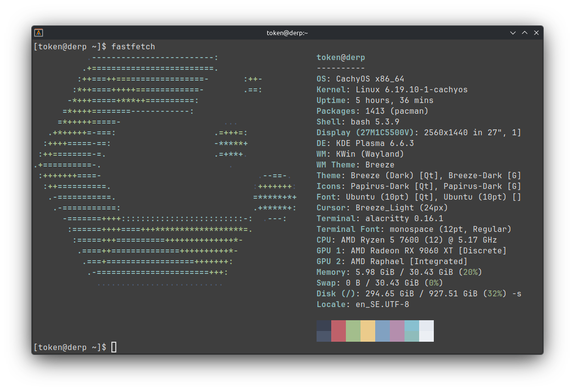This screenshot has height=392, width=575.
Task: Click the DE: KDE Plasma 6.6.3 line
Action: tap(365, 143)
